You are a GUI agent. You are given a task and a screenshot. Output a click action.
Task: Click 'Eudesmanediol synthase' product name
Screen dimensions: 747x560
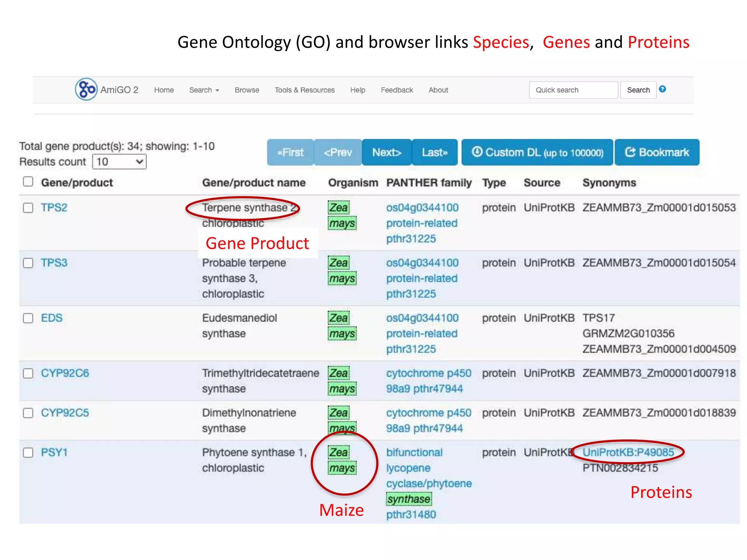pyautogui.click(x=240, y=326)
